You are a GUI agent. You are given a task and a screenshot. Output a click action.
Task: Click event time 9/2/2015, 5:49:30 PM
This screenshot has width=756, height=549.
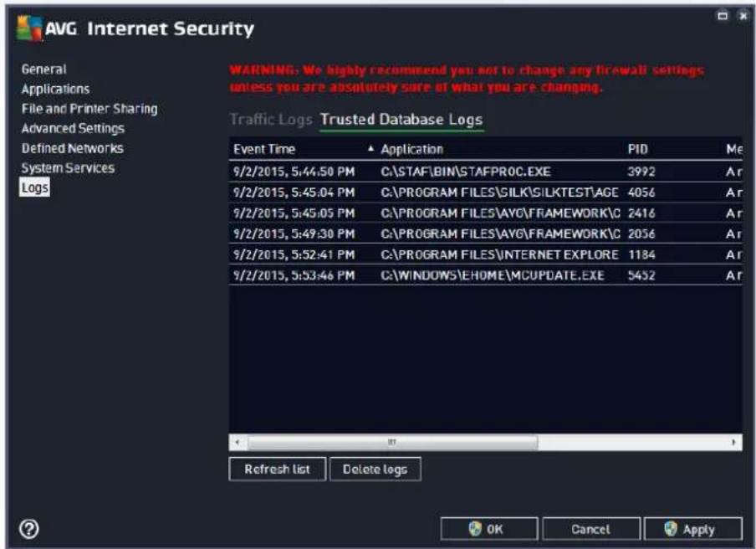[294, 234]
